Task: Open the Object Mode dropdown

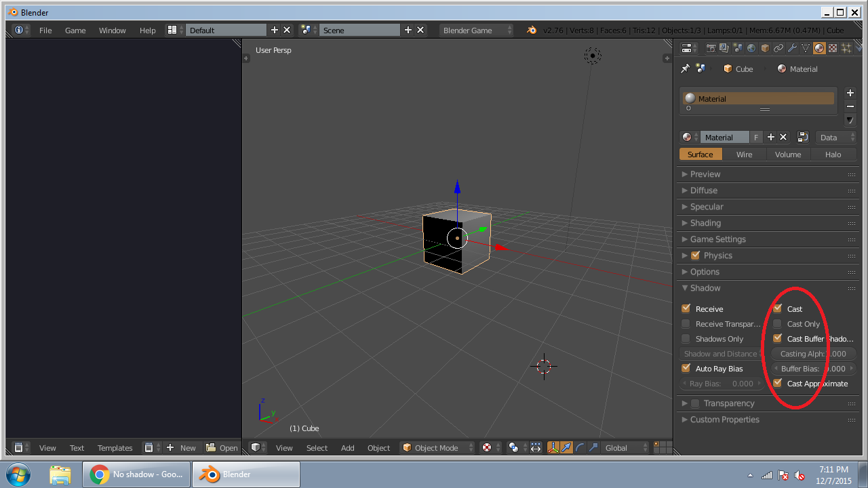Action: (x=437, y=447)
